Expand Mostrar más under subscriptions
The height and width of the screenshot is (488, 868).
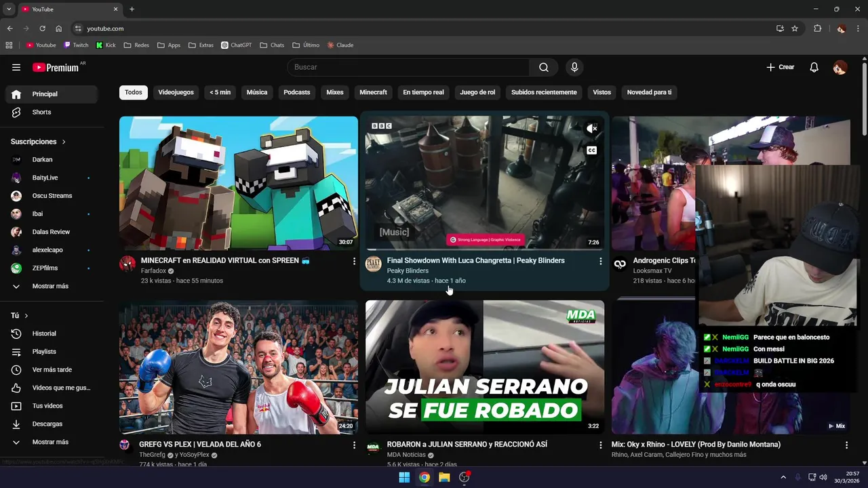click(52, 286)
